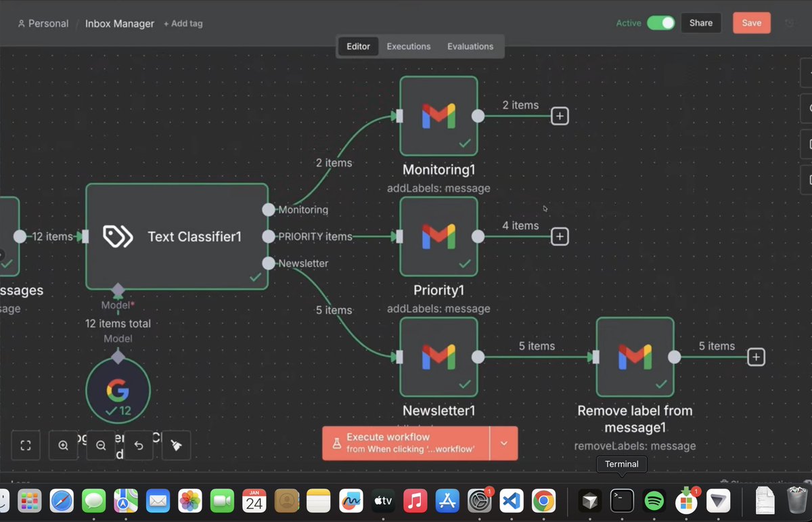Open the Google model node
Image resolution: width=812 pixels, height=522 pixels.
point(118,391)
